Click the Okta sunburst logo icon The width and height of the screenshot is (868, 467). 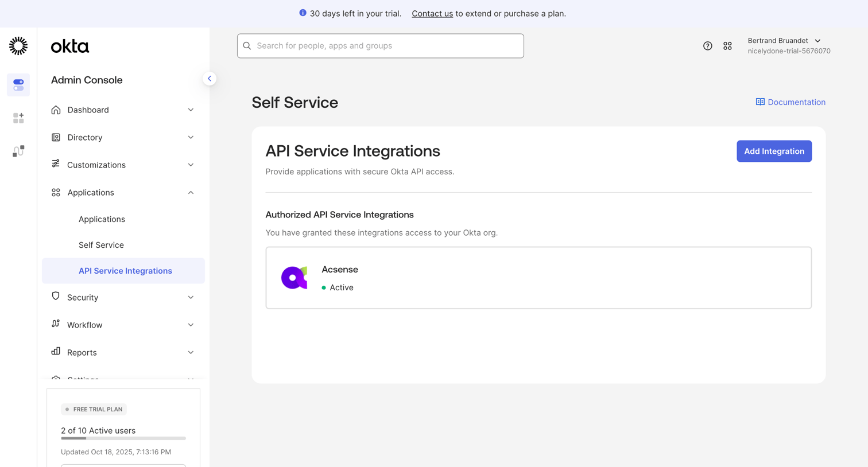(18, 46)
